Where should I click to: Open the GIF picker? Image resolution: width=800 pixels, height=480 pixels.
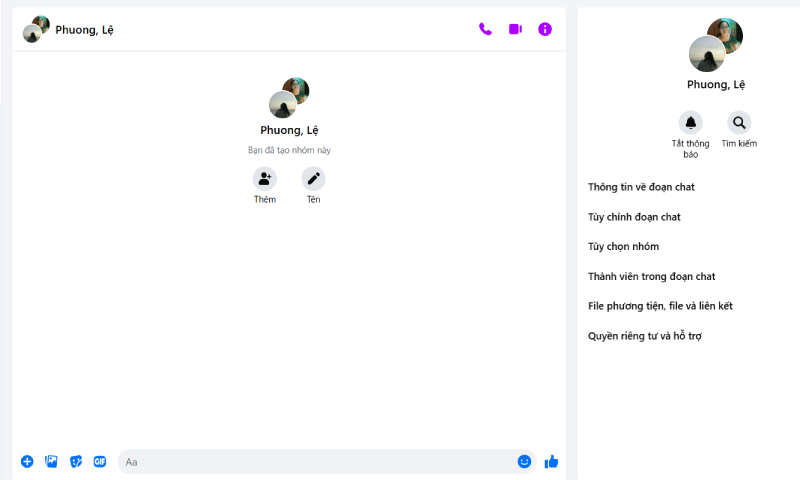(x=100, y=461)
